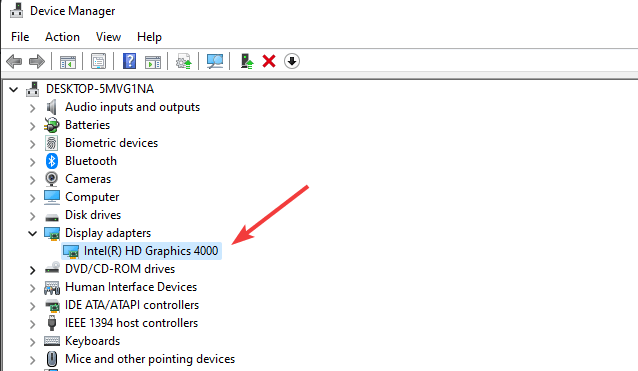The height and width of the screenshot is (371, 638).
Task: Click the monitor Computer icon
Action: click(x=52, y=197)
